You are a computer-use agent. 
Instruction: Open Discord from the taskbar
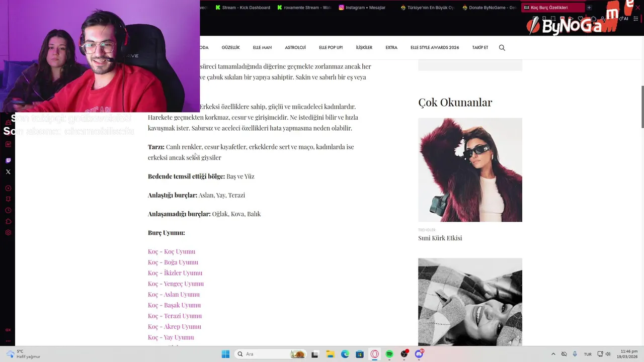tap(419, 354)
